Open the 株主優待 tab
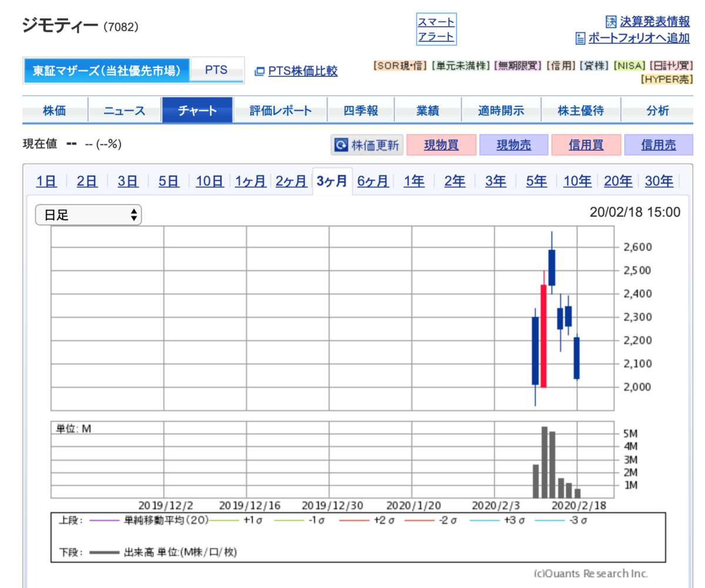This screenshot has width=705, height=588. click(x=580, y=110)
